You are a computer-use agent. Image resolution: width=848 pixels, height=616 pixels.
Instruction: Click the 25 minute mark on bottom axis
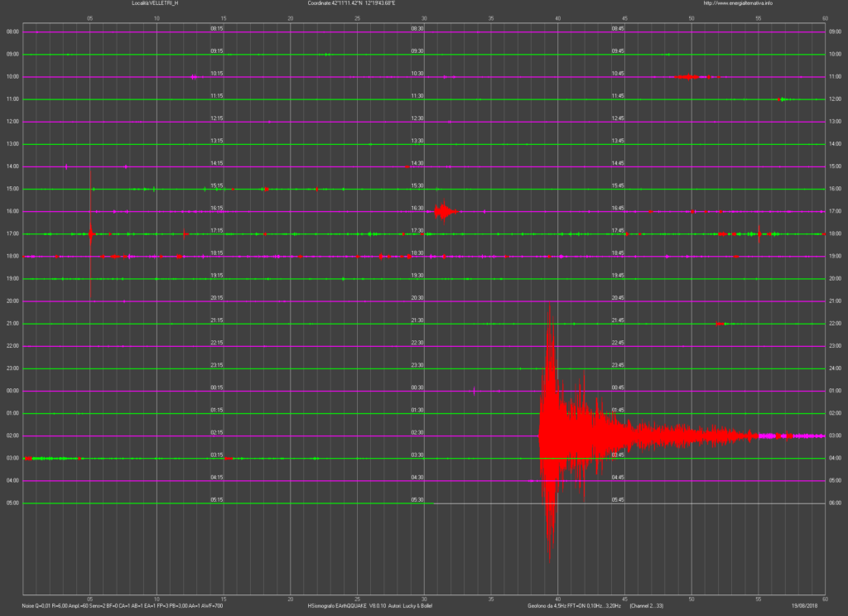click(358, 599)
